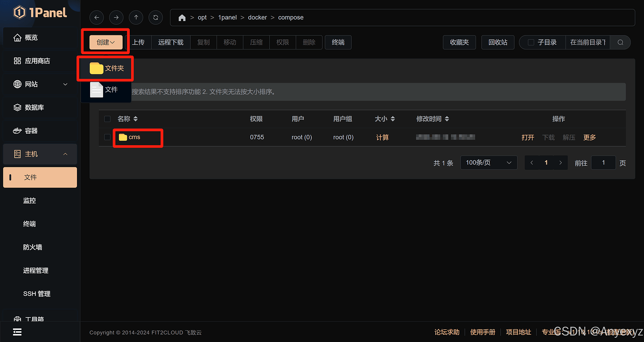Screen dimensions: 644x342
Task: Check the cms row checkbox
Action: point(107,137)
